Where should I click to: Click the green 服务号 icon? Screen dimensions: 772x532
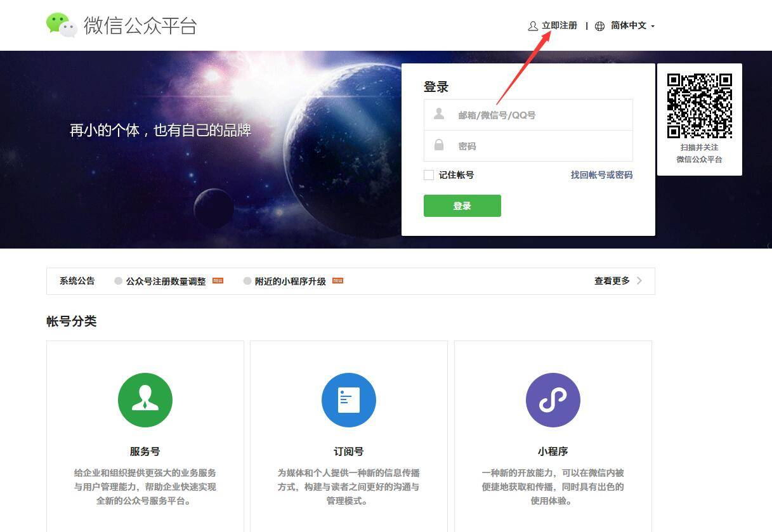point(145,400)
